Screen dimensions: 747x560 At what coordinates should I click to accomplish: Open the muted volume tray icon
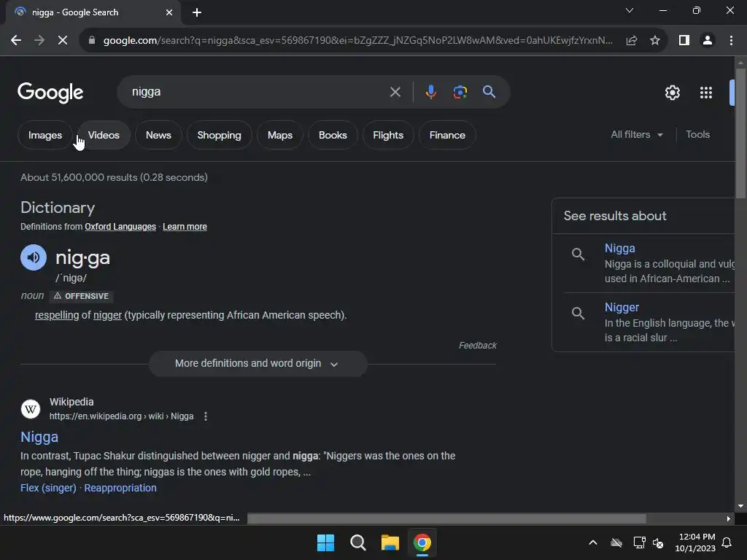tap(659, 542)
